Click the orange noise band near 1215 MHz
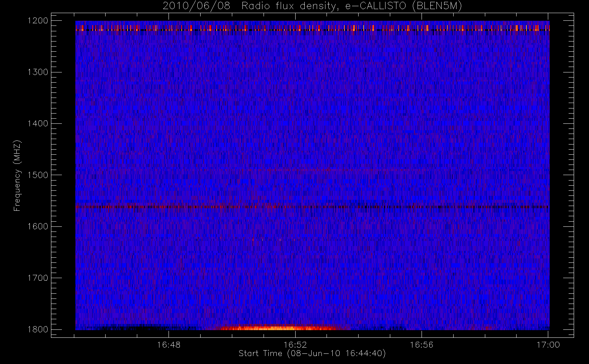Viewport: 589px width, 364px height. tap(312, 28)
